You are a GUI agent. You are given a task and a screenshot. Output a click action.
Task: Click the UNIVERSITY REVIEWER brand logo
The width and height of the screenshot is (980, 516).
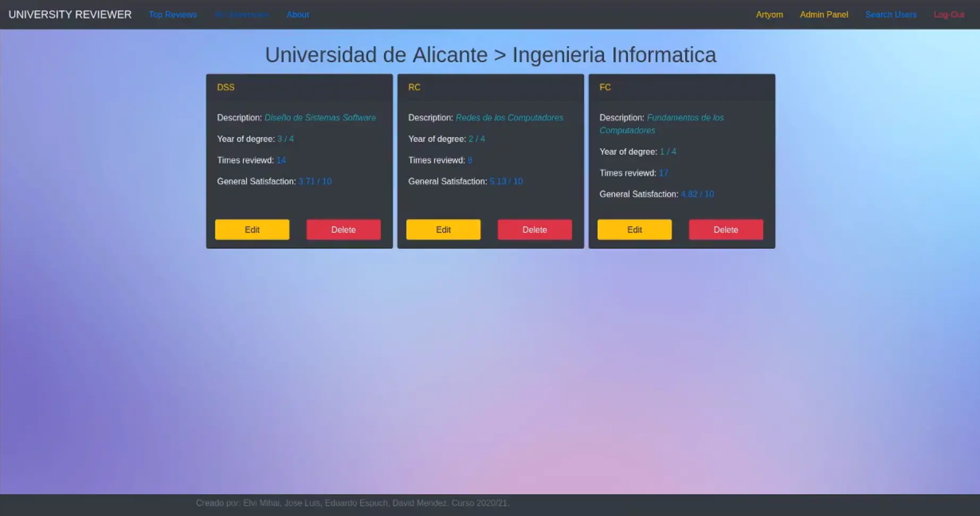tap(70, 14)
